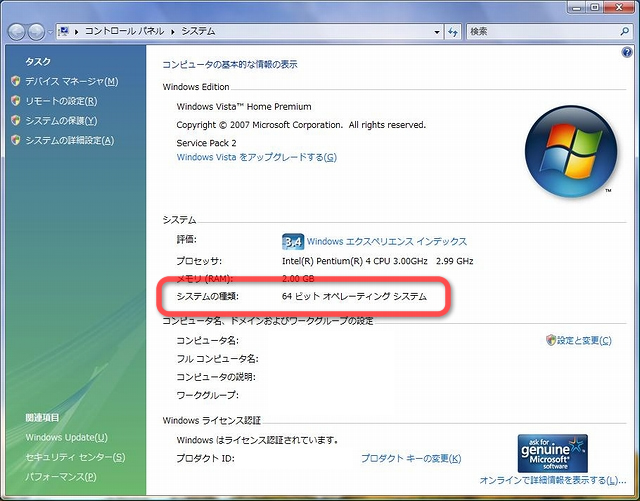Click the 3.4 experience index score badge
The image size is (640, 501).
point(293,242)
